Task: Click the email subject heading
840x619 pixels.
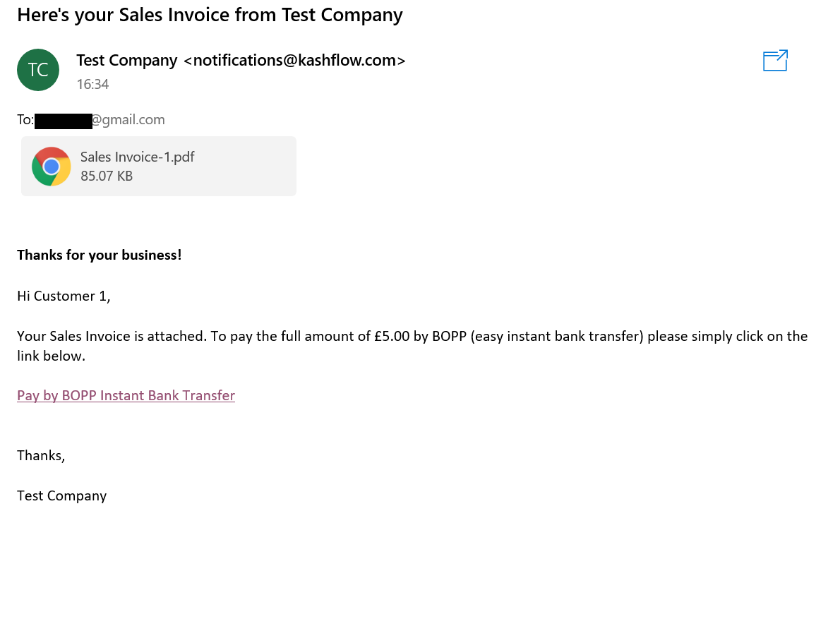Action: [x=210, y=15]
